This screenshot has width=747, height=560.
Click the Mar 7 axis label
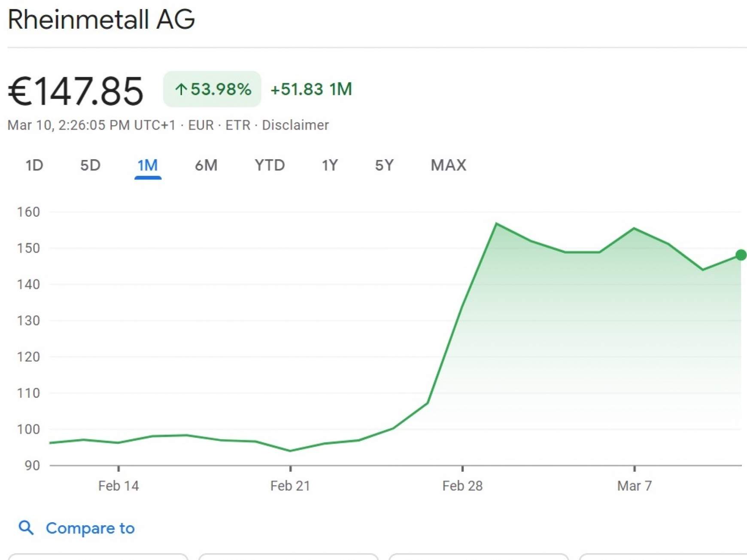point(635,486)
